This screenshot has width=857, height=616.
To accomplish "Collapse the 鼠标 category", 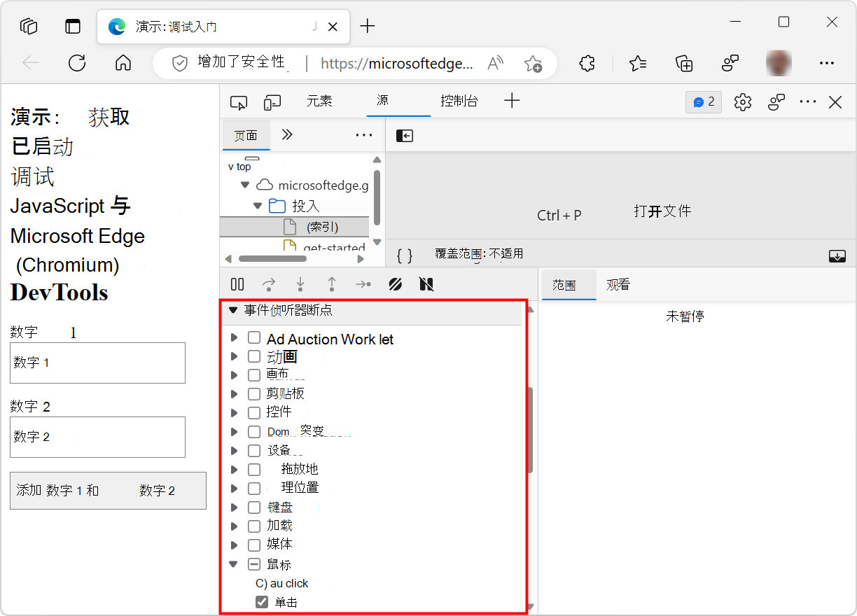I will 234,563.
